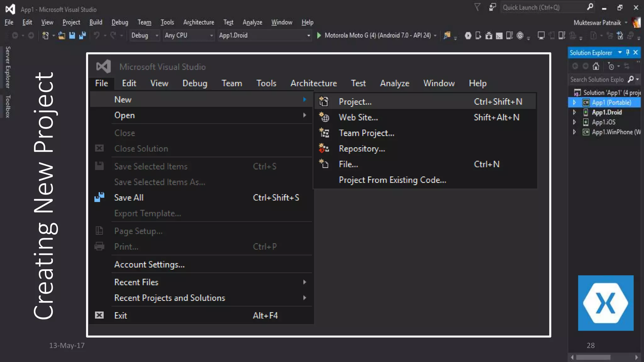
Task: Open the Any CPU platform dropdown
Action: (x=211, y=36)
